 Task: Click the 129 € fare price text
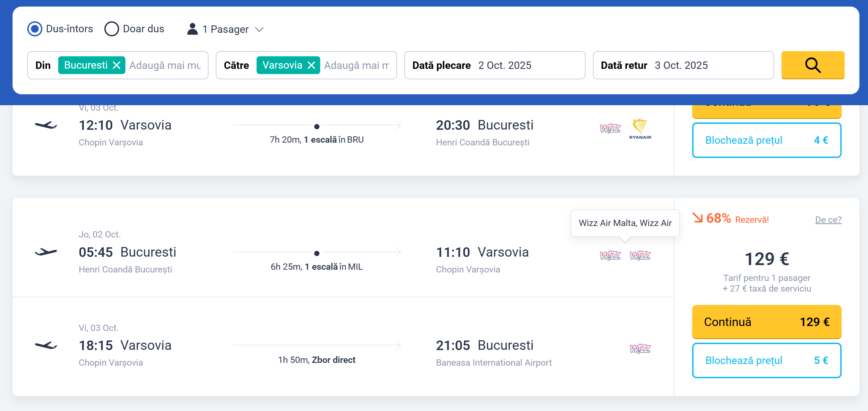pyautogui.click(x=767, y=259)
